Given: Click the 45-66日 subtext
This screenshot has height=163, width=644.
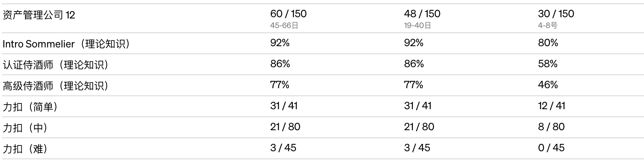Looking at the screenshot, I should 284,25.
